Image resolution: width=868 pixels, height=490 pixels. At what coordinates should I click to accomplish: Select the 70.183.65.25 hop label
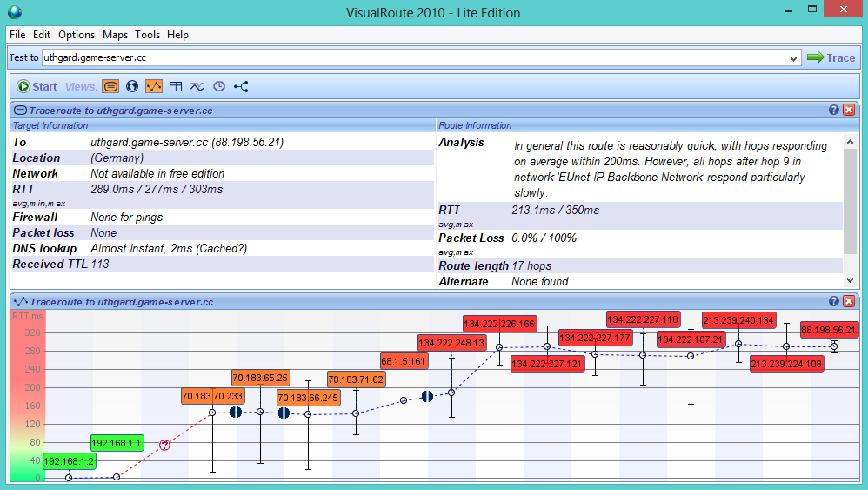point(260,378)
